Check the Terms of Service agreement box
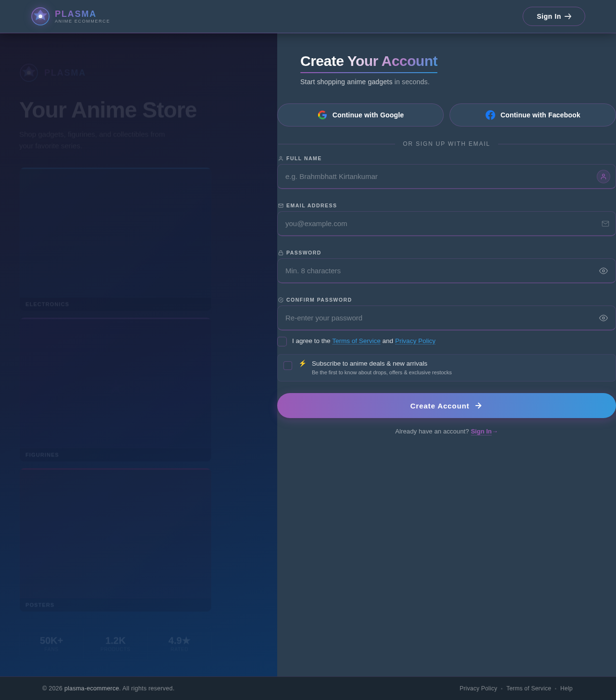Viewport: 616px width, 700px height. pos(282,342)
